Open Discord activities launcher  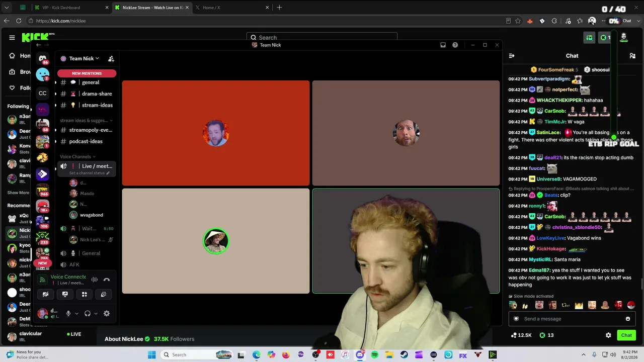[85, 294]
